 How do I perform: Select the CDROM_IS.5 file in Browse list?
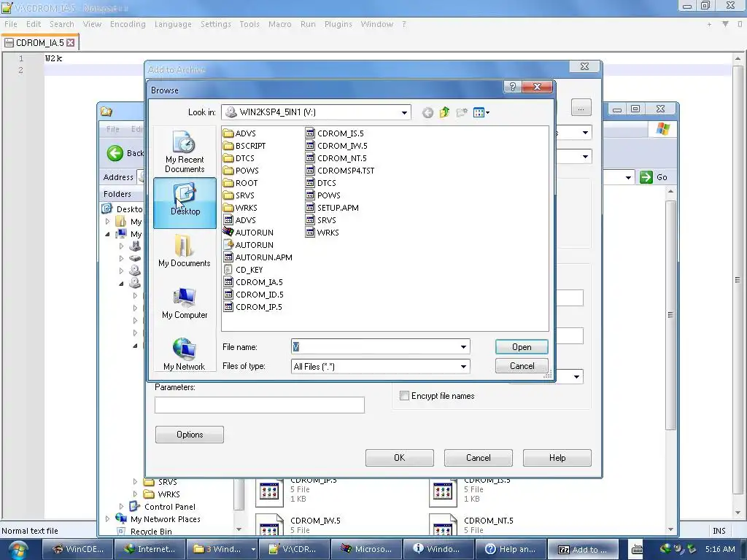coord(335,133)
